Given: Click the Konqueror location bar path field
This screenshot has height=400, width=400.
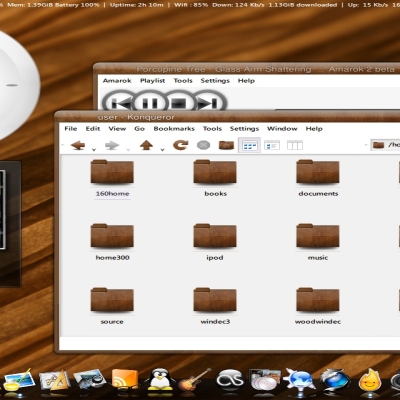Looking at the screenshot, I should pyautogui.click(x=386, y=145).
